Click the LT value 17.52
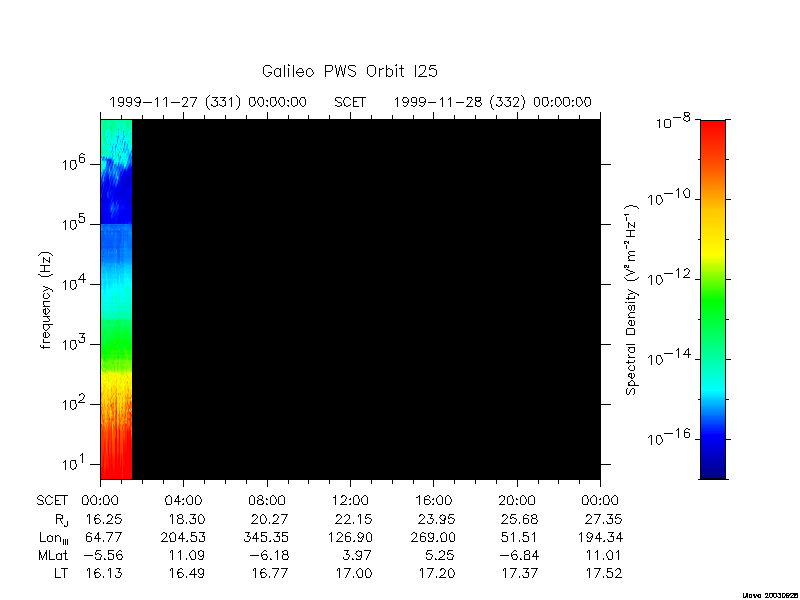Viewport: 800px width, 600px height. click(604, 573)
